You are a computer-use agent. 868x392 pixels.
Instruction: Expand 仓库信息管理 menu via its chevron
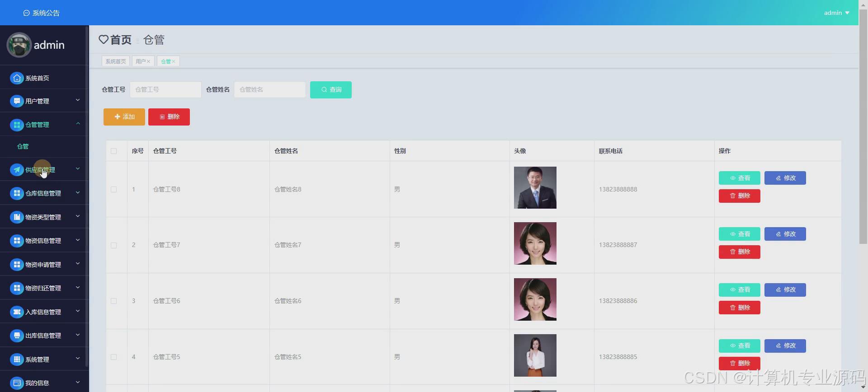tap(78, 192)
